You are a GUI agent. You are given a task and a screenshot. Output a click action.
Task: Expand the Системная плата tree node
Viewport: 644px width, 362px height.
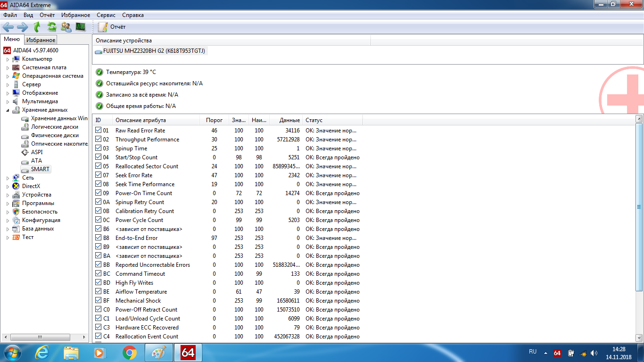pos(8,68)
